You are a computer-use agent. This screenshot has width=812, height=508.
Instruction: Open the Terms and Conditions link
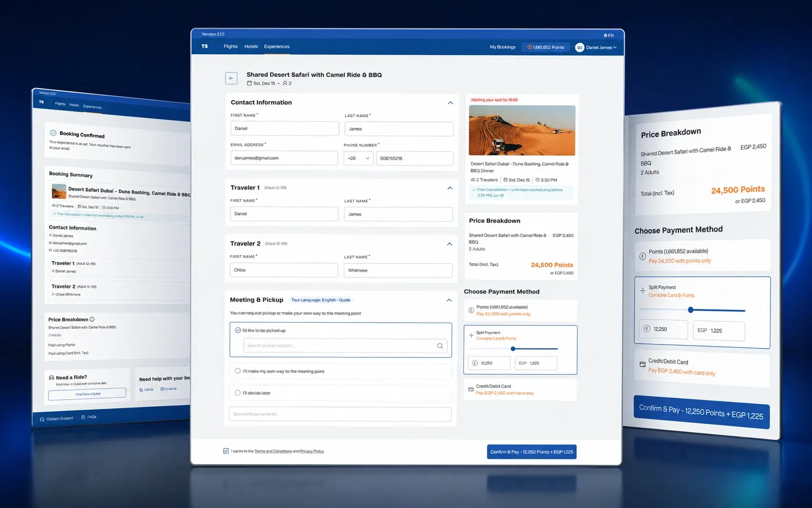point(273,451)
